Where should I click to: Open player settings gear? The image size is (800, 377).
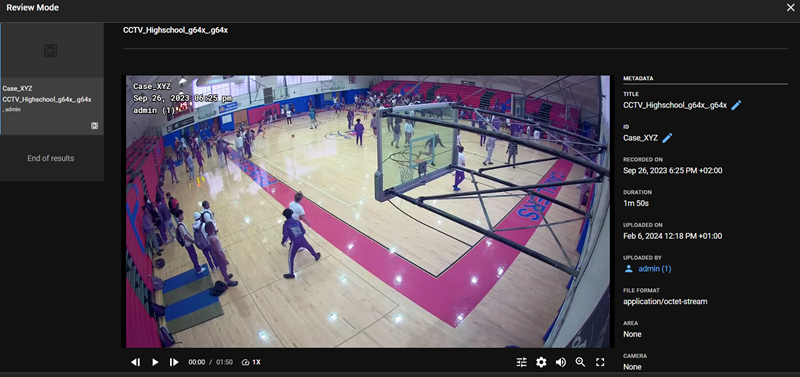coord(541,362)
